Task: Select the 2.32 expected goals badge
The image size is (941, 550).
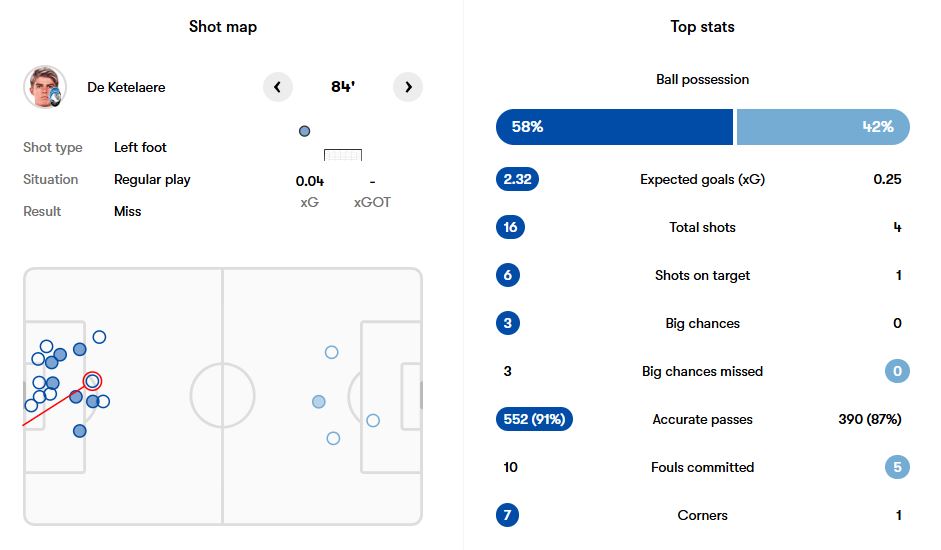Action: (x=516, y=180)
